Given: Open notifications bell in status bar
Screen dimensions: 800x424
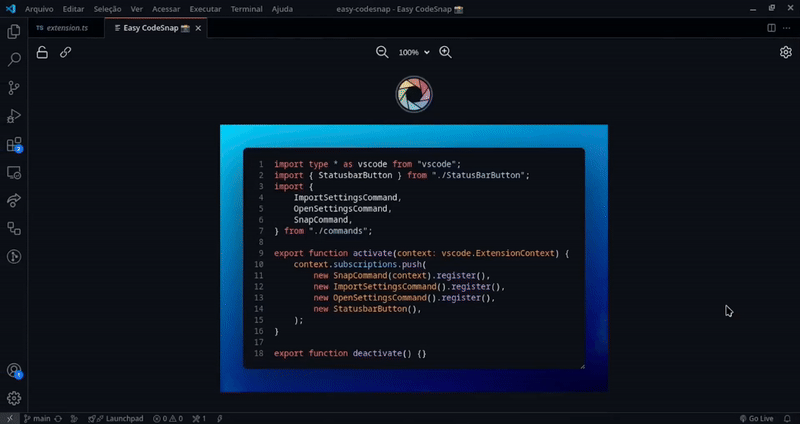Looking at the screenshot, I should [787, 418].
